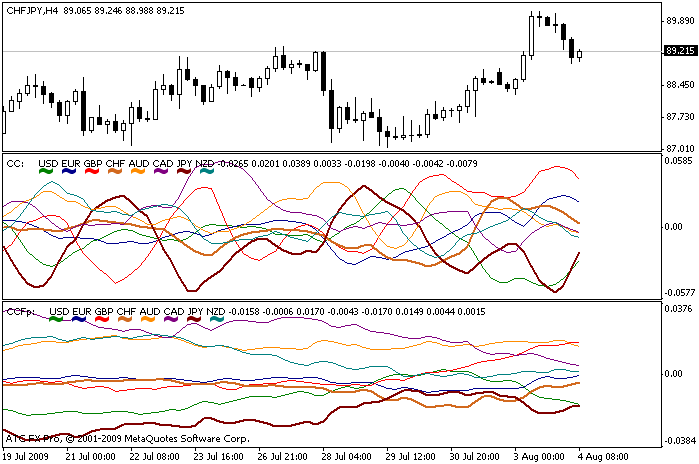Click the -0.0079 value in CC panel
This screenshot has width=699, height=464.
pyautogui.click(x=462, y=164)
